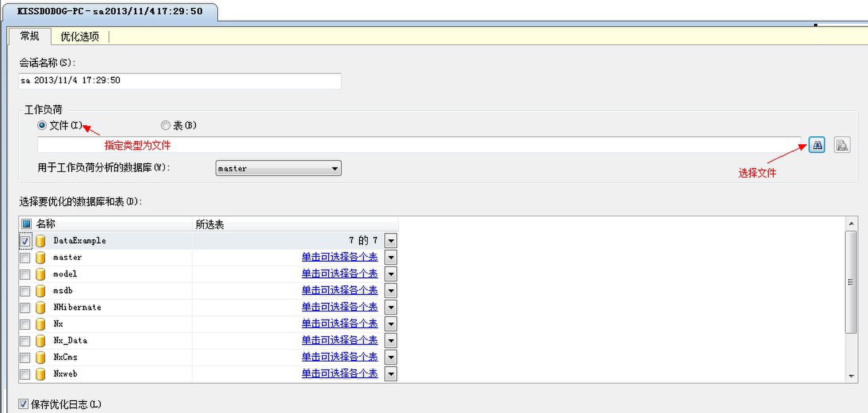Click 单击可选择各个表 link for Nx_Data
The width and height of the screenshot is (868, 413).
[340, 340]
